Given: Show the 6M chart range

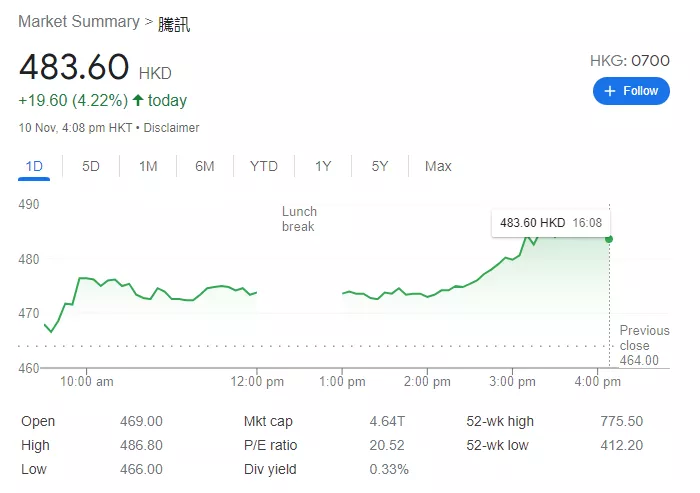Looking at the screenshot, I should click(x=205, y=166).
